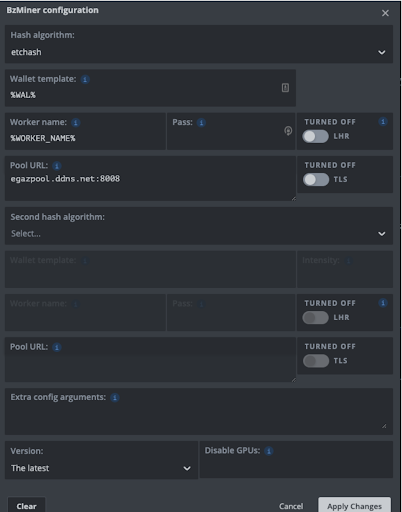The height and width of the screenshot is (512, 402).
Task: Click info icon beside Worker name label
Action: (x=76, y=123)
